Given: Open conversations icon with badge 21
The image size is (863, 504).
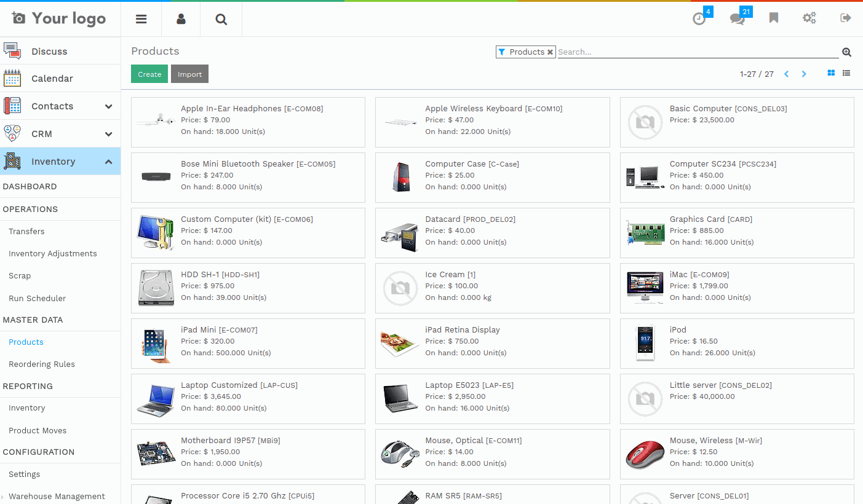Looking at the screenshot, I should 737,19.
